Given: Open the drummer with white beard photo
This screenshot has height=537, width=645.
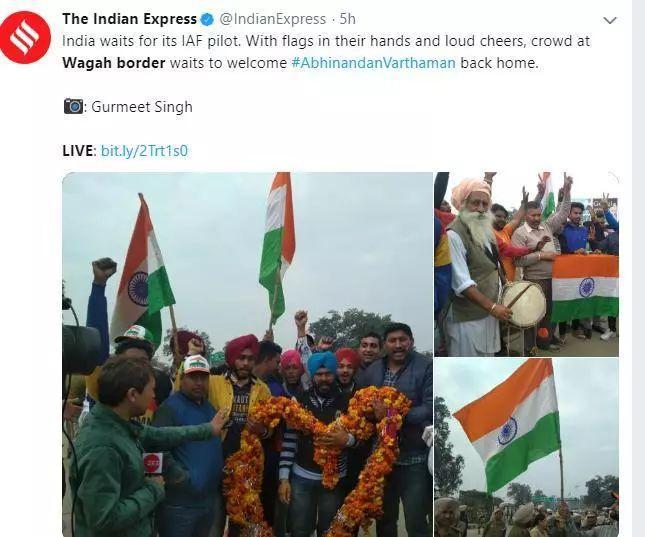Looking at the screenshot, I should [527, 264].
